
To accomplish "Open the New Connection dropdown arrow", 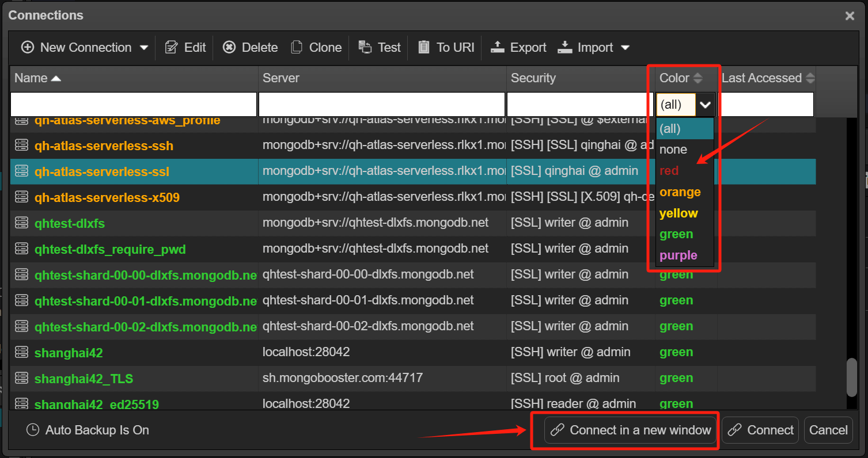I will [144, 48].
